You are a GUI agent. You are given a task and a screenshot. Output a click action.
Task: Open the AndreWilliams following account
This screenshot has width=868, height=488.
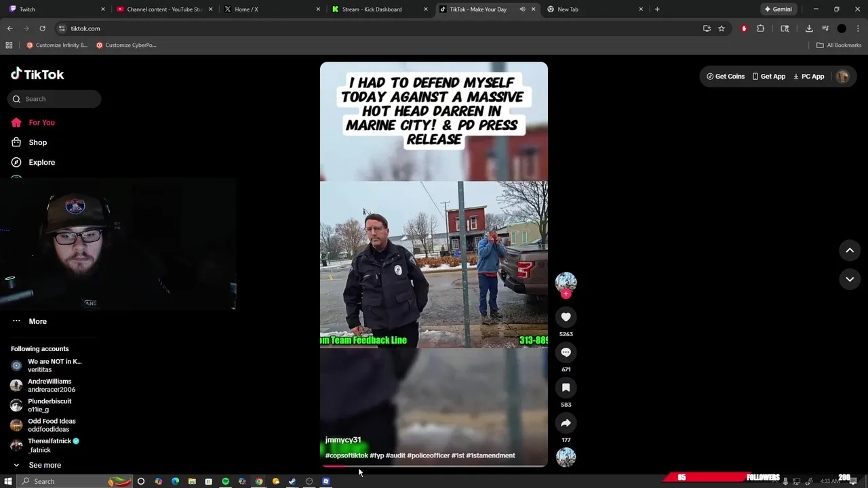click(43, 386)
